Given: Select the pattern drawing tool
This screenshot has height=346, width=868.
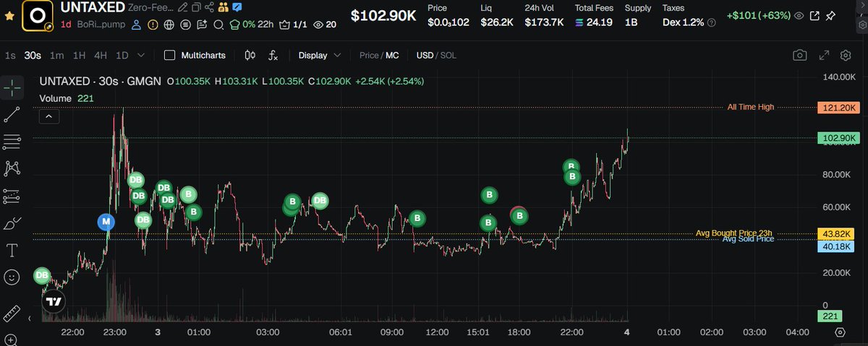Looking at the screenshot, I should (x=12, y=168).
